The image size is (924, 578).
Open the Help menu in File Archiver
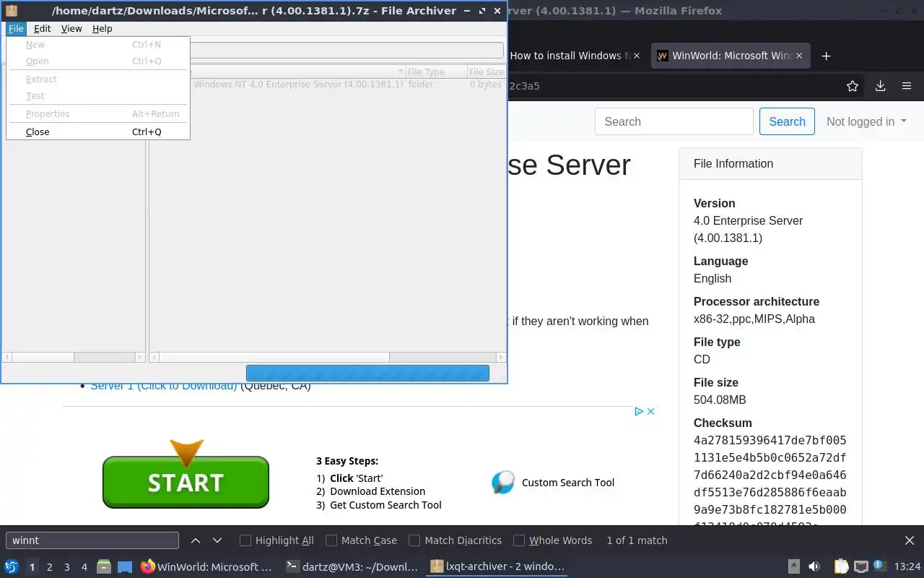click(x=103, y=28)
